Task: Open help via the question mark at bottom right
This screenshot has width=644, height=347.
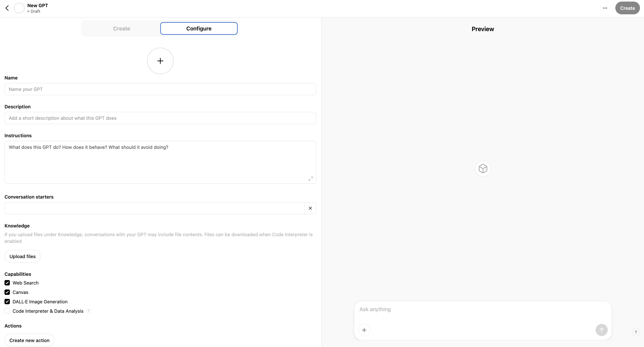Action: coord(635,332)
